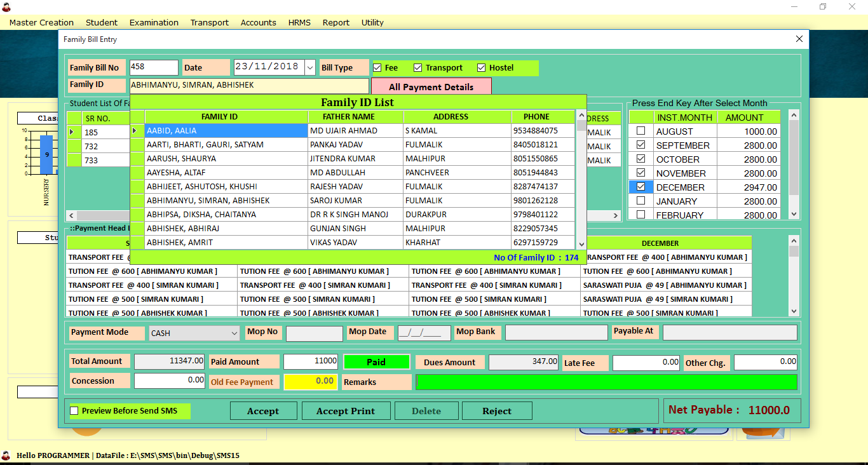Enable Preview Before Send SMS

tap(74, 411)
